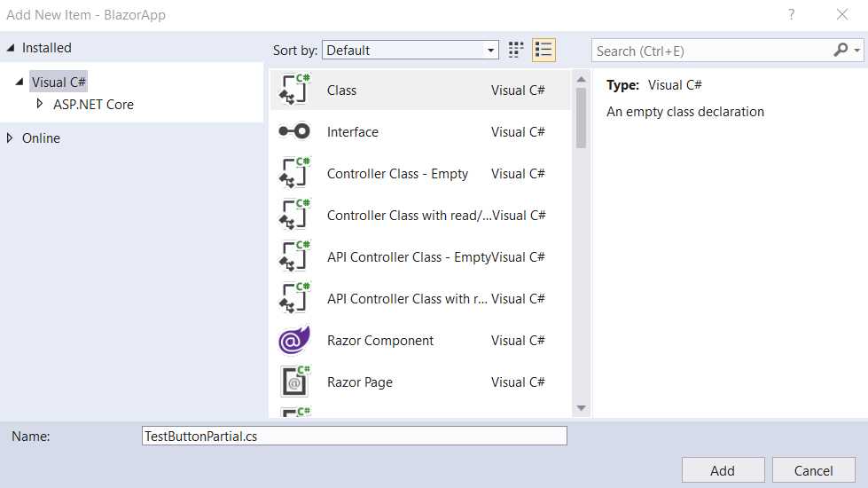The height and width of the screenshot is (488, 868).
Task: Pick API Controller Class with read/write icon
Action: click(x=294, y=298)
